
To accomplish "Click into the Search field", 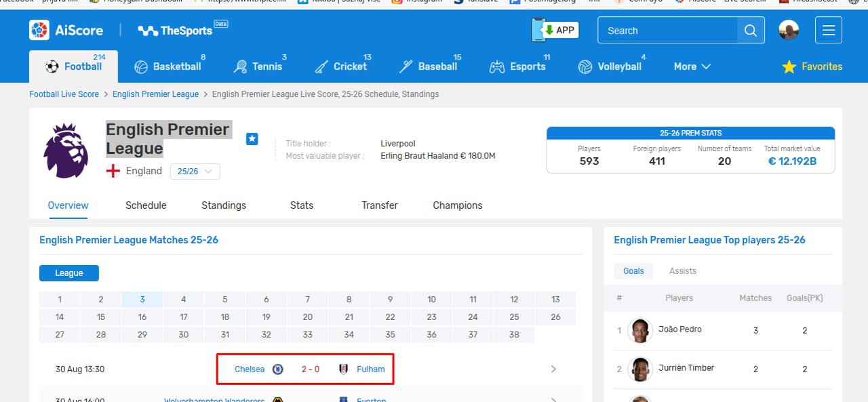I will (x=667, y=31).
